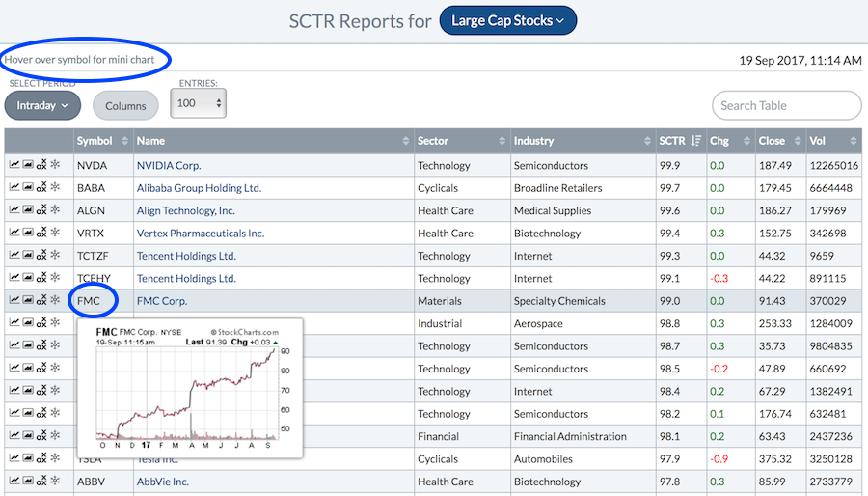Image resolution: width=868 pixels, height=496 pixels.
Task: Click seasonality snowflake icon for VRTX
Action: 55,233
